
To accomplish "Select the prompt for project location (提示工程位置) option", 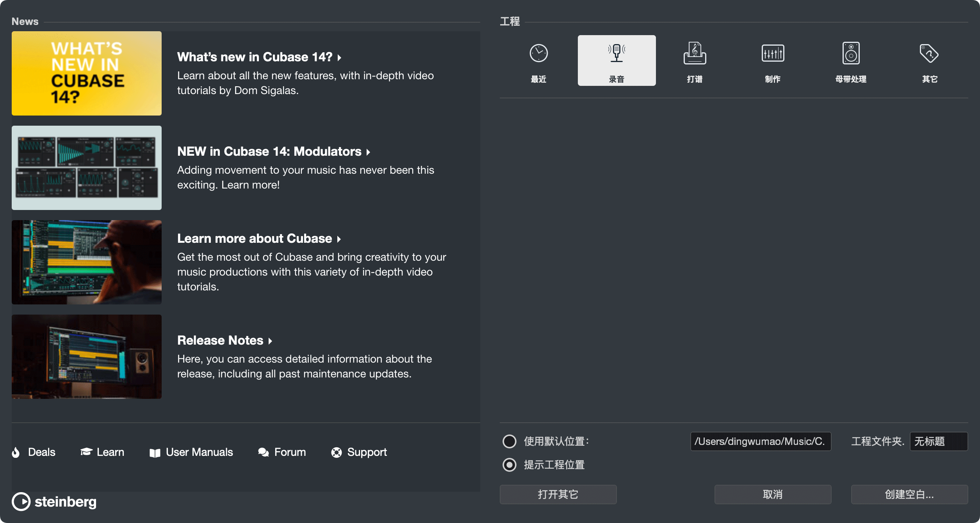I will click(x=510, y=465).
